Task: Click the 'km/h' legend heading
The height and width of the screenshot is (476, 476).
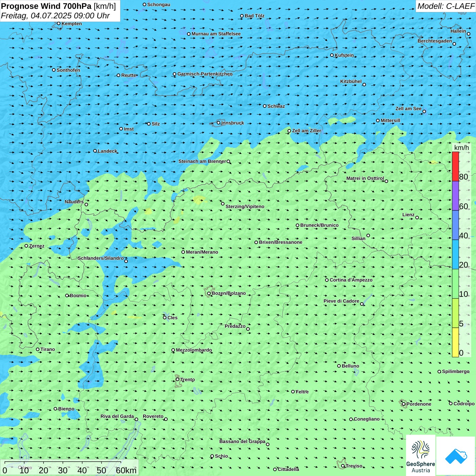Action: coord(461,148)
